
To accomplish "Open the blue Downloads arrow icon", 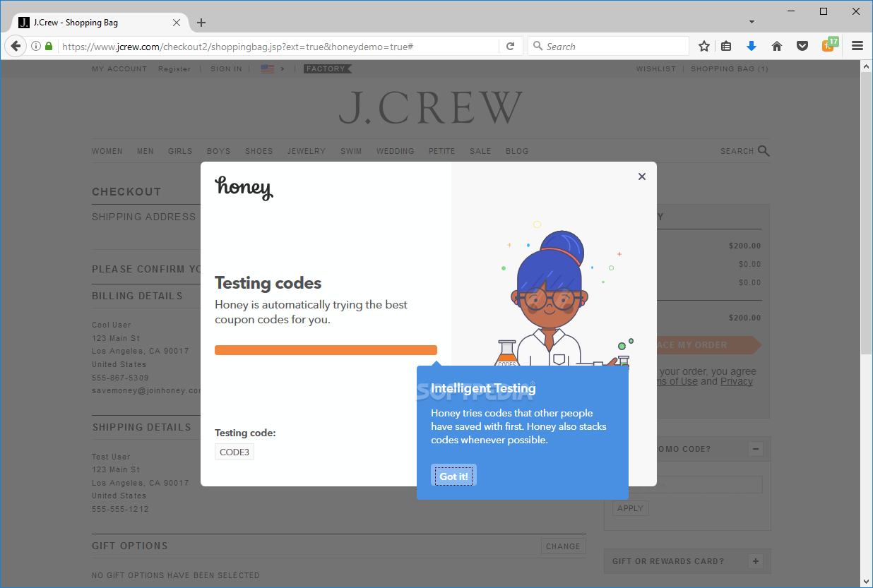I will 752,46.
